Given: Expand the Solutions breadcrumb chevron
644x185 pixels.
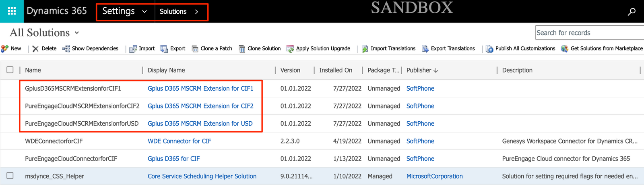Looking at the screenshot, I should point(196,12).
